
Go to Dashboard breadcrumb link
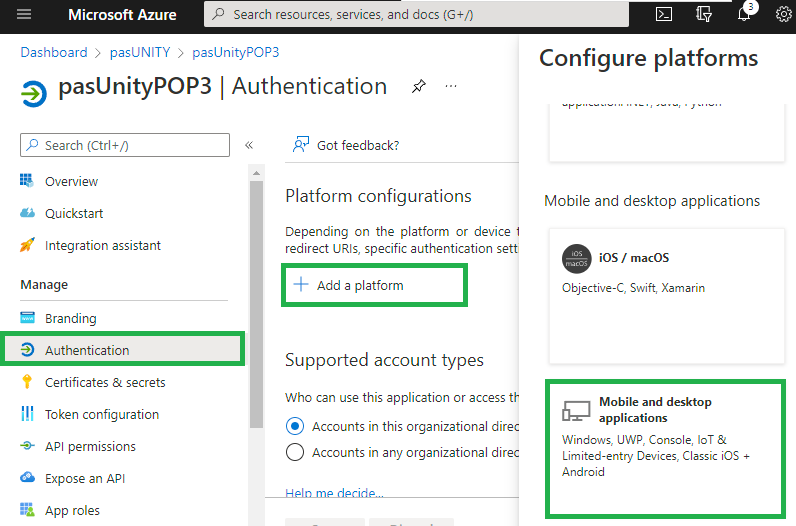point(54,52)
